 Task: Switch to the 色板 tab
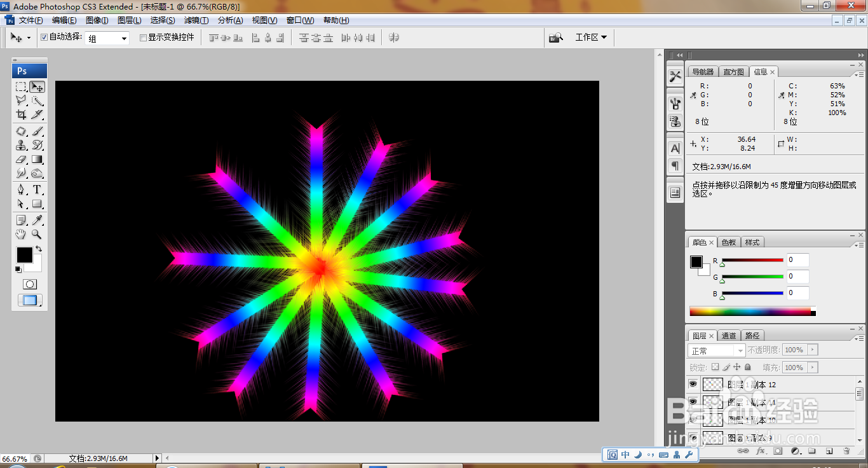coord(729,242)
